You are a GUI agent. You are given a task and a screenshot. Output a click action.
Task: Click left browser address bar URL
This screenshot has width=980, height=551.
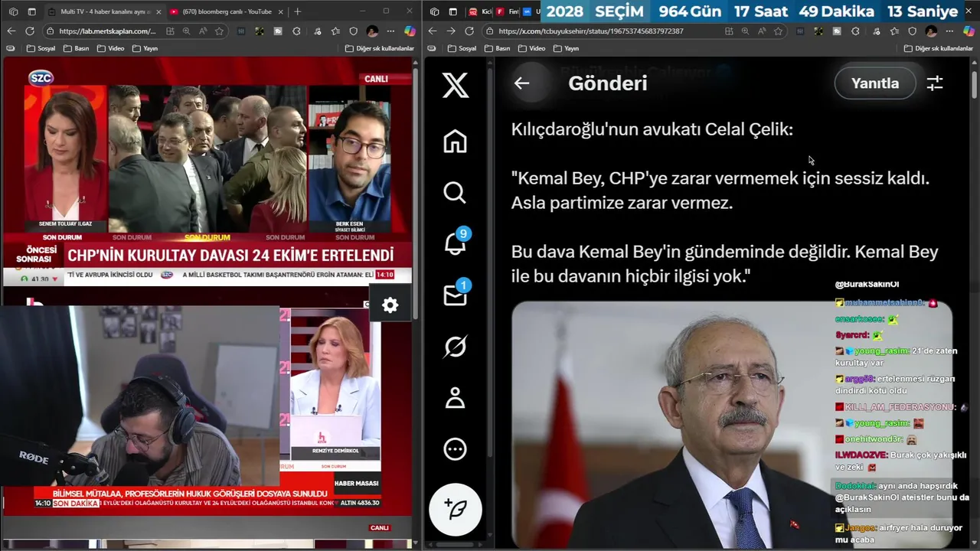(106, 31)
